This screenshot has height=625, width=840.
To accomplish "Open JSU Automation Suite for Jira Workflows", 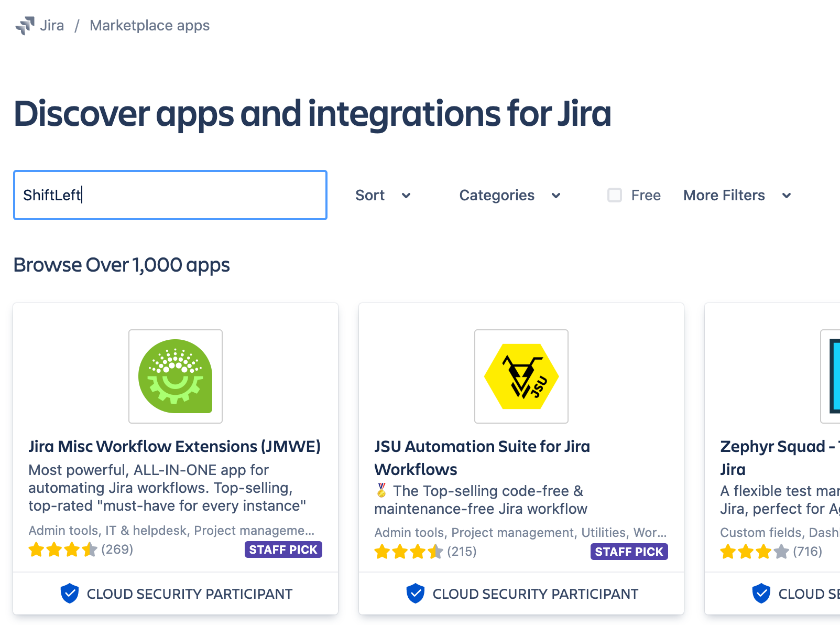I will tap(482, 458).
